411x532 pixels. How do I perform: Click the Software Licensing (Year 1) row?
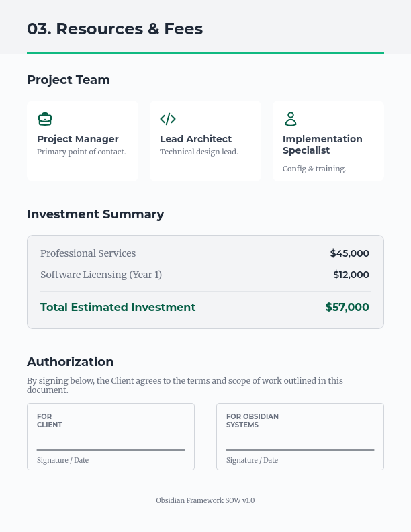pos(101,275)
